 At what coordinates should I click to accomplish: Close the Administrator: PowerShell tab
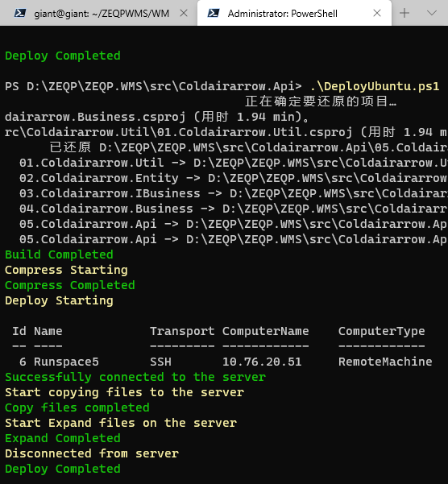pos(377,13)
